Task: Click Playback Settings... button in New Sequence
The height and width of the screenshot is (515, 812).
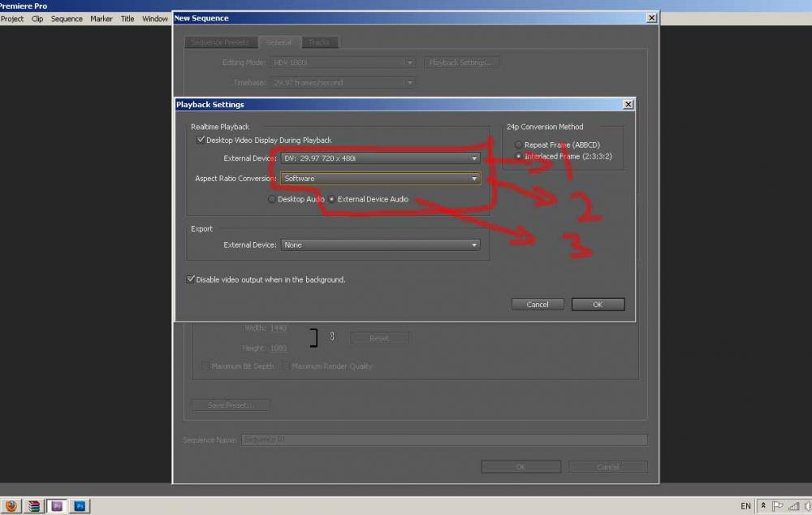Action: point(461,63)
